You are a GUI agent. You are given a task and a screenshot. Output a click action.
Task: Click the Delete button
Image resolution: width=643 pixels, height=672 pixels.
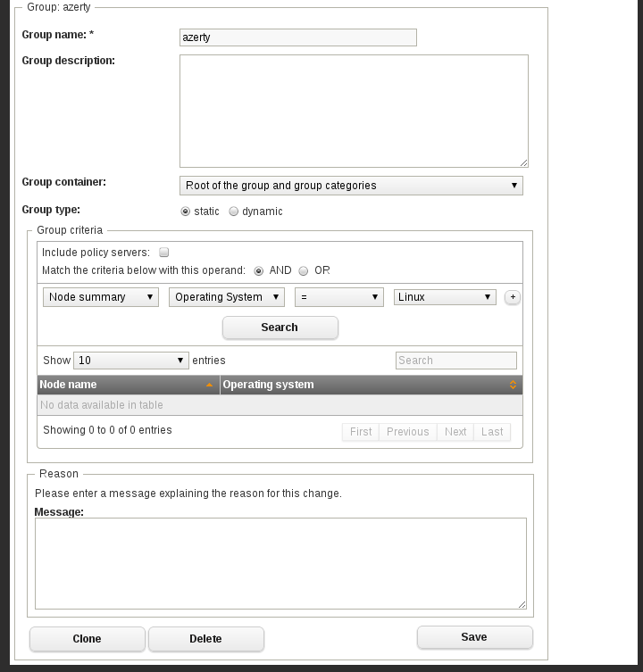click(206, 639)
